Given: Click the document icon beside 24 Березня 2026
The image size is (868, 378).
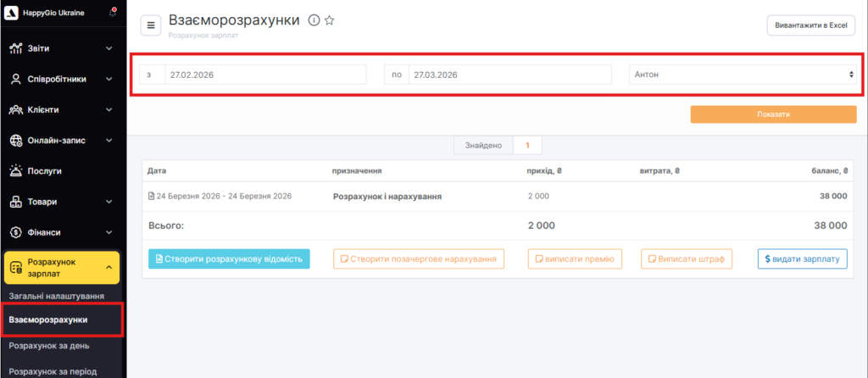Looking at the screenshot, I should pos(151,196).
